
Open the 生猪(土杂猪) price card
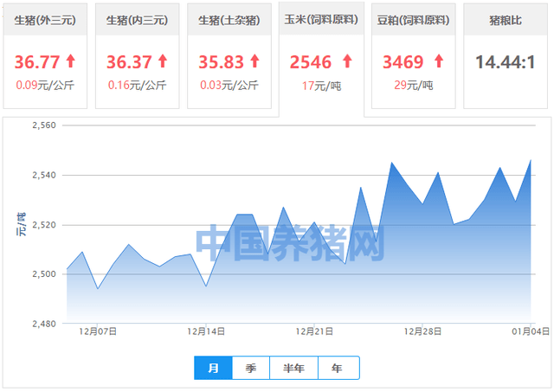pyautogui.click(x=229, y=55)
